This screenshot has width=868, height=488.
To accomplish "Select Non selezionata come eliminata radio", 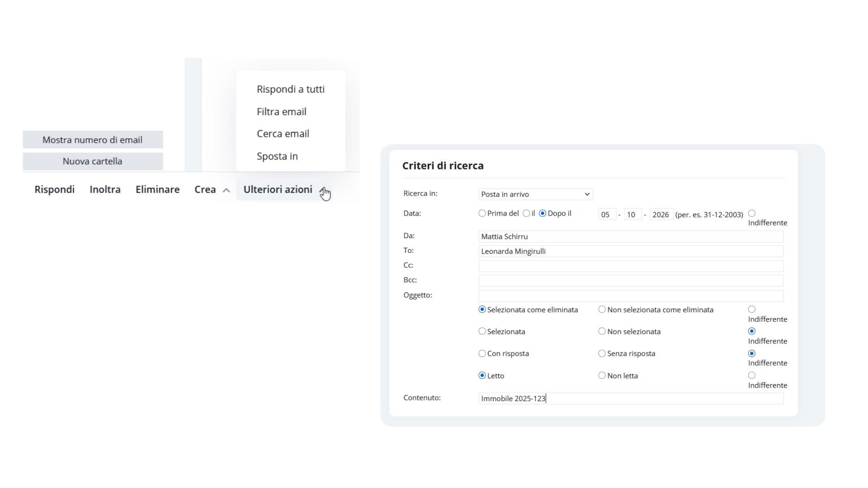I will pyautogui.click(x=602, y=310).
